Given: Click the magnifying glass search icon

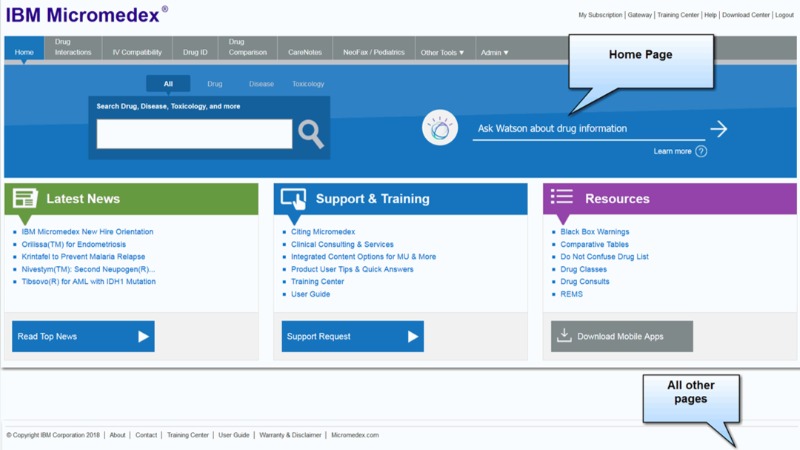Looking at the screenshot, I should tap(311, 134).
